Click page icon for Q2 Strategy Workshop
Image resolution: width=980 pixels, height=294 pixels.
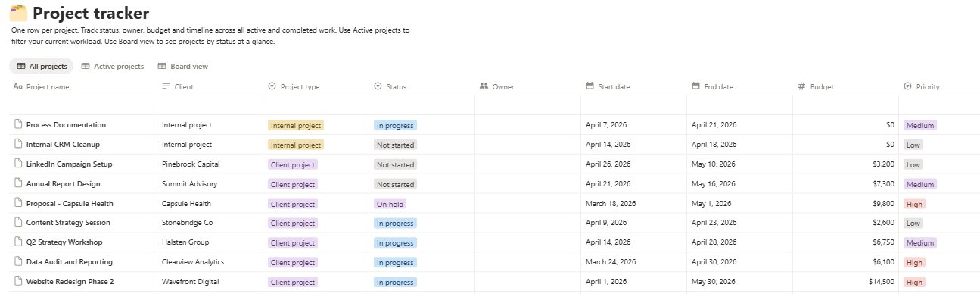click(x=18, y=242)
